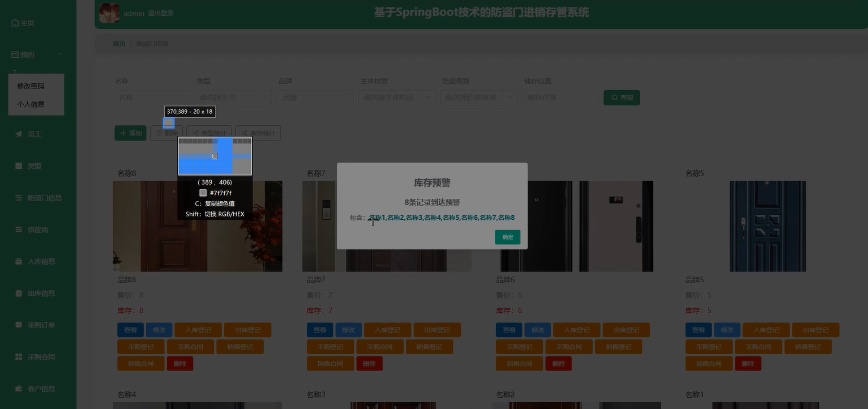The height and width of the screenshot is (409, 868).
Task: Select the 主页 home icon in the sidebar
Action: 15,23
